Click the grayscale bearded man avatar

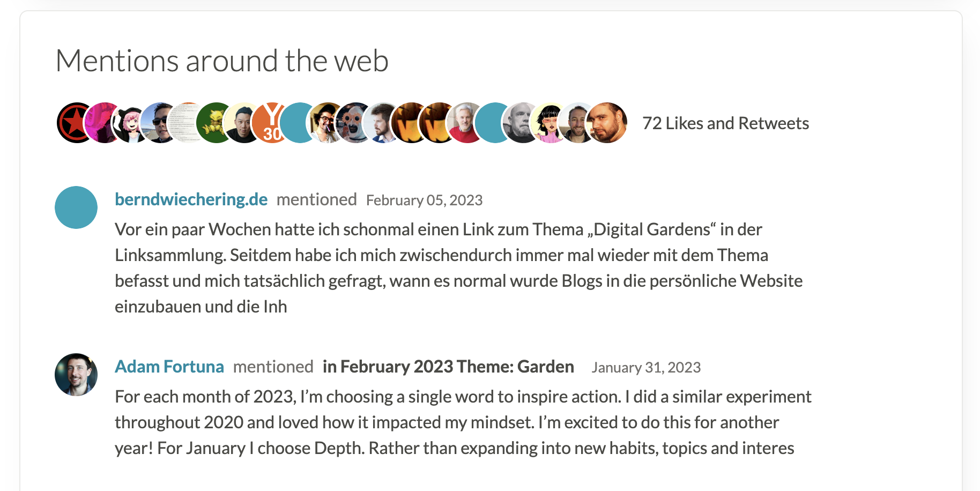point(519,122)
